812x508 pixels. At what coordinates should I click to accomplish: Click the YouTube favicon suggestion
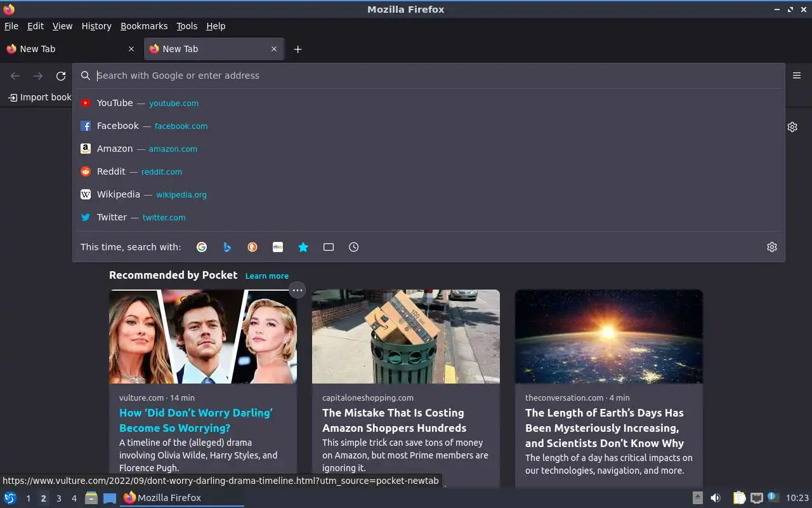coord(86,103)
